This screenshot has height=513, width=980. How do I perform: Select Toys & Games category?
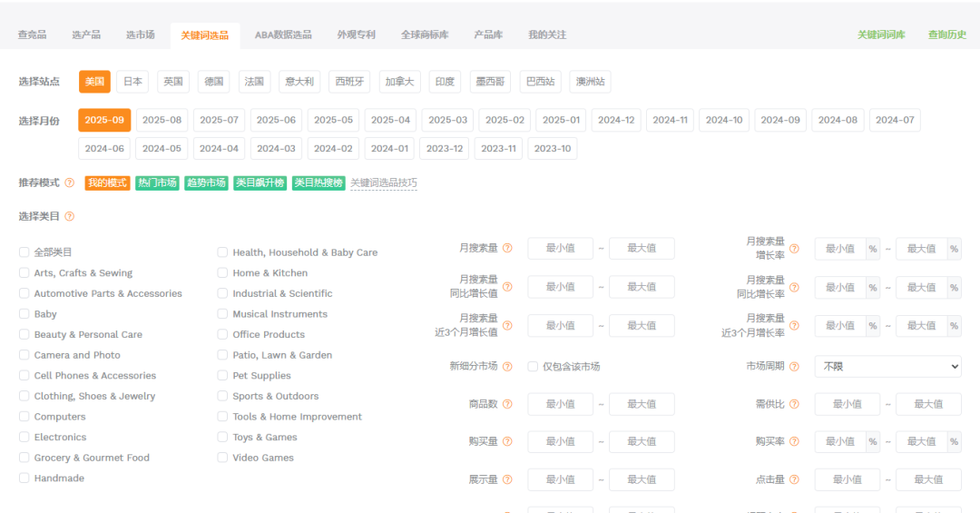(x=222, y=437)
